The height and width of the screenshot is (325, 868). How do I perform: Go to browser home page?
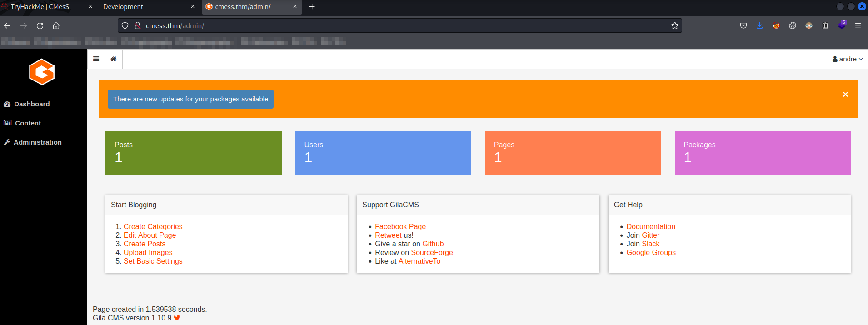coord(56,26)
